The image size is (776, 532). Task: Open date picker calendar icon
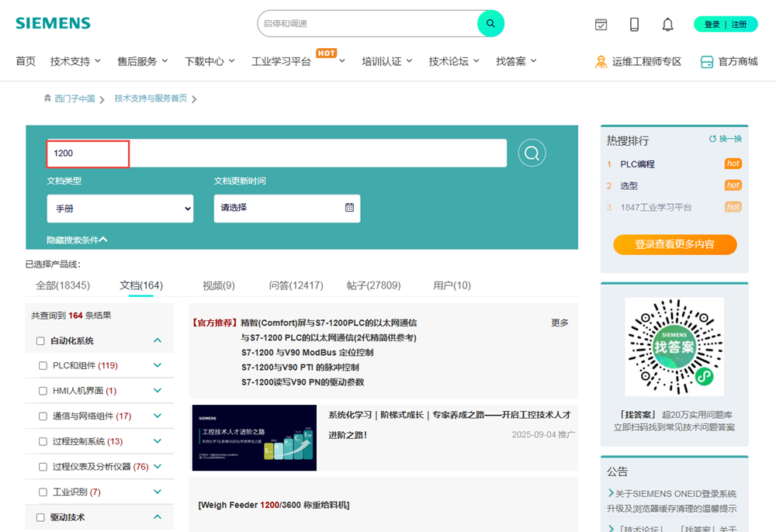pos(349,208)
